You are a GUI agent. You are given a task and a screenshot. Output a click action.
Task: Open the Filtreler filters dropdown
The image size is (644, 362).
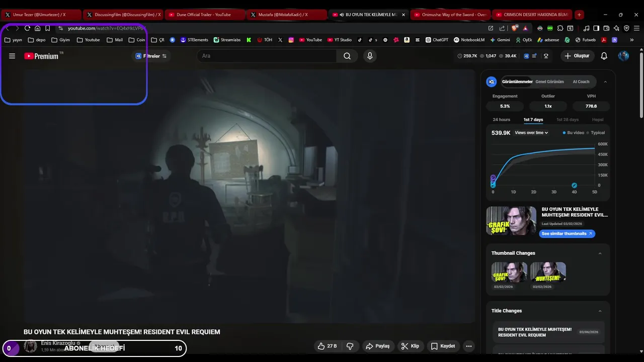coord(151,56)
